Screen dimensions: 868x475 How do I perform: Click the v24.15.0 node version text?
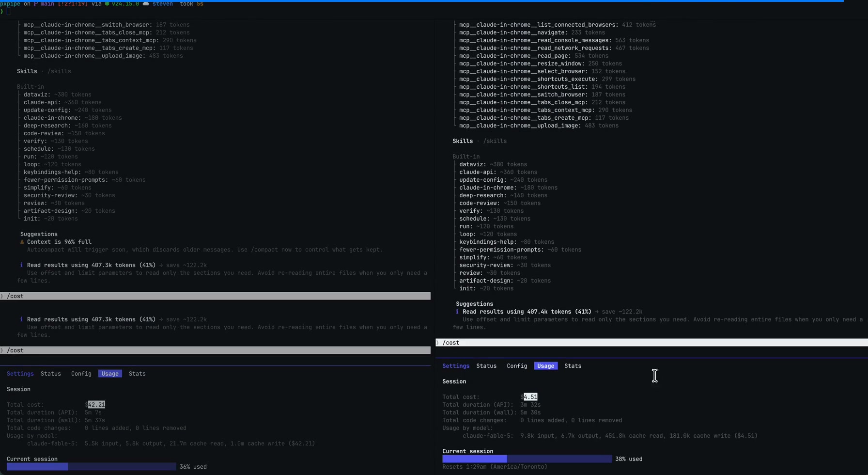[x=125, y=4]
